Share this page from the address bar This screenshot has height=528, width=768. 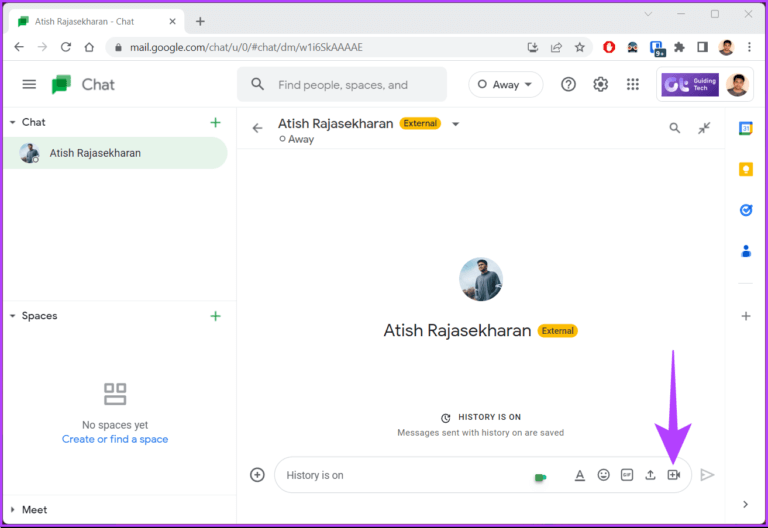point(556,47)
